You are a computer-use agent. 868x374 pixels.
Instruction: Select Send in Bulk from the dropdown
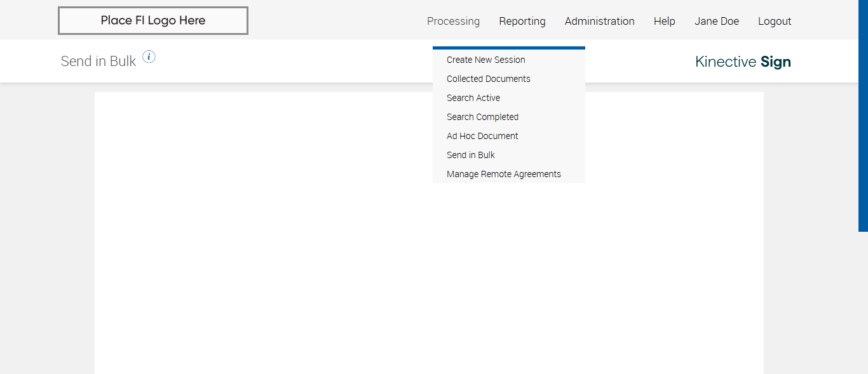470,155
